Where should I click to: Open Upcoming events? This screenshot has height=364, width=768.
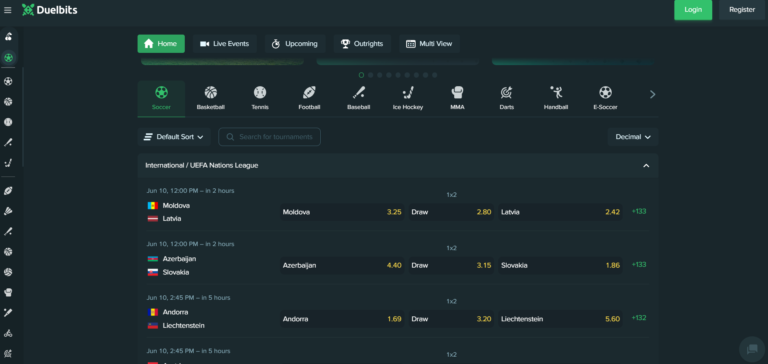click(x=295, y=44)
